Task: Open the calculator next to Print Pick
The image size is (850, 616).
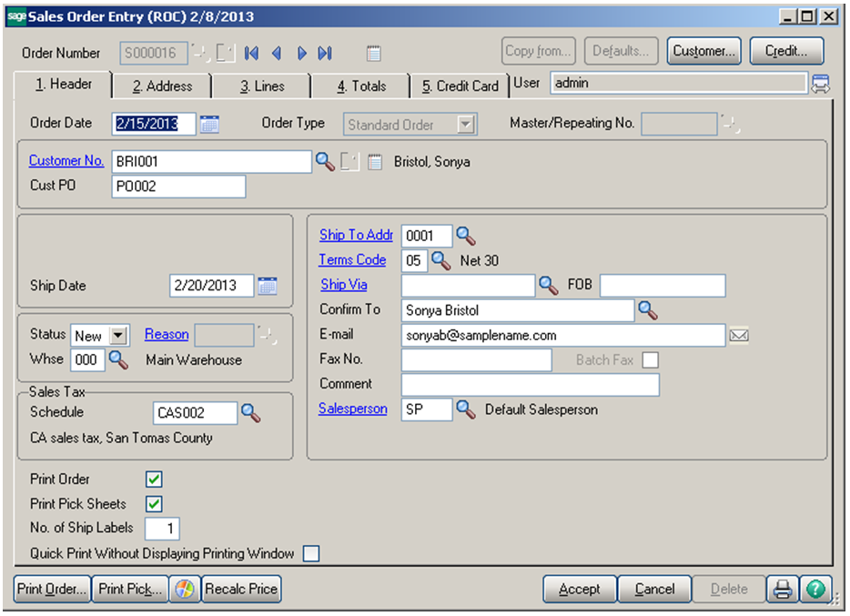Action: coord(186,589)
